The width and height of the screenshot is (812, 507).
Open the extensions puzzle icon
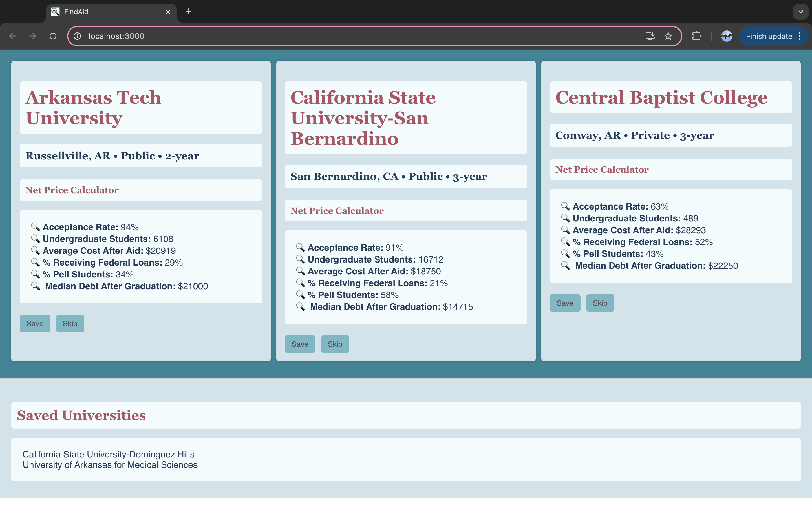pos(697,36)
